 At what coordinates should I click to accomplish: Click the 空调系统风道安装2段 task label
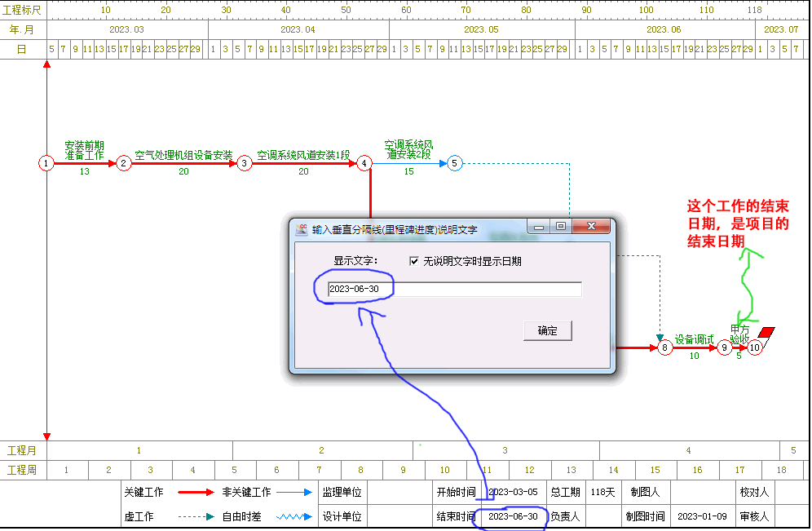coord(408,149)
